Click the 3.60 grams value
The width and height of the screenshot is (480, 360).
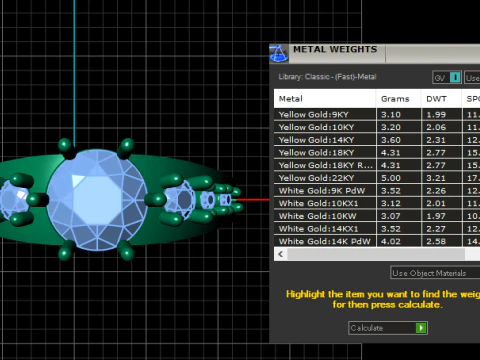click(391, 140)
